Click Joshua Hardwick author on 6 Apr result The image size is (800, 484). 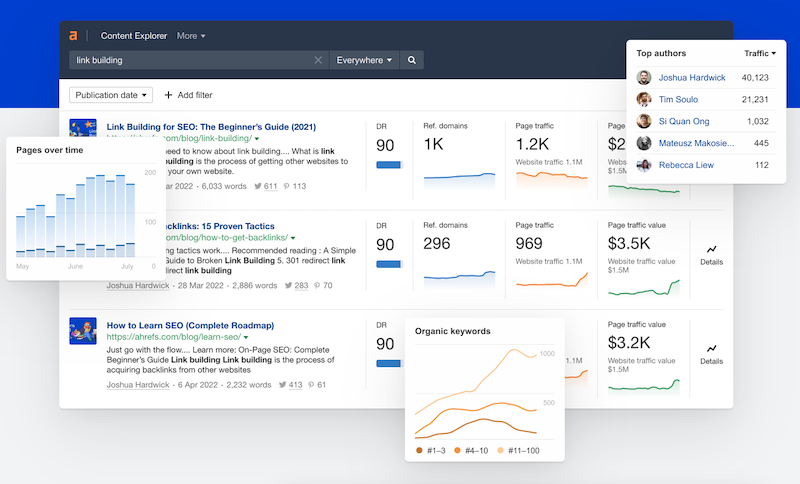[138, 385]
